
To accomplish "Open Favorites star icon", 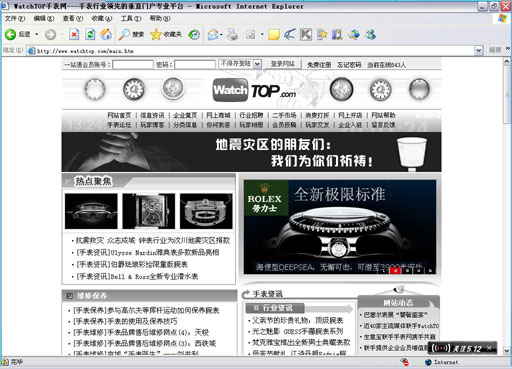I will coord(166,34).
